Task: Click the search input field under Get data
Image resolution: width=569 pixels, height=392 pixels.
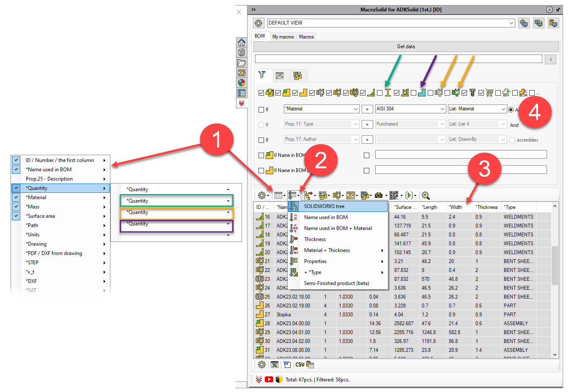Action: [x=398, y=59]
